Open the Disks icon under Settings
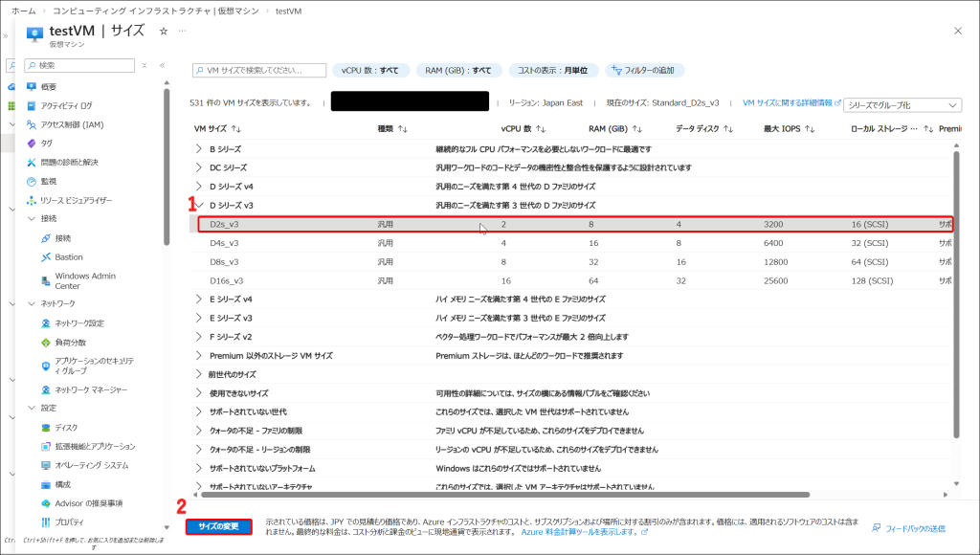Viewport: 980px width, 555px height. [x=46, y=428]
